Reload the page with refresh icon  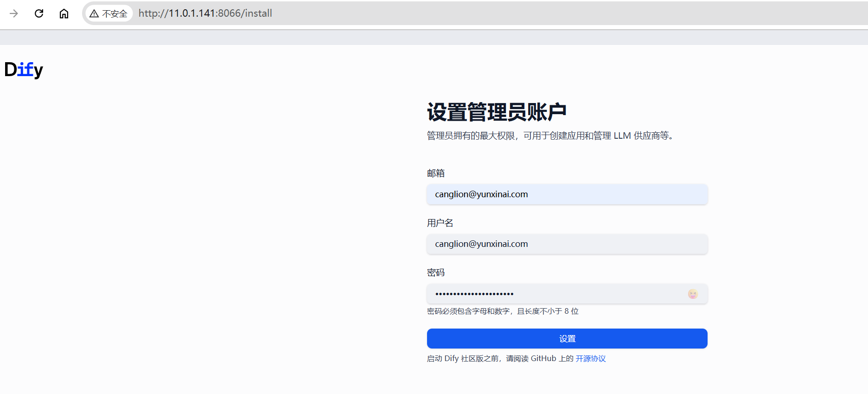[39, 13]
